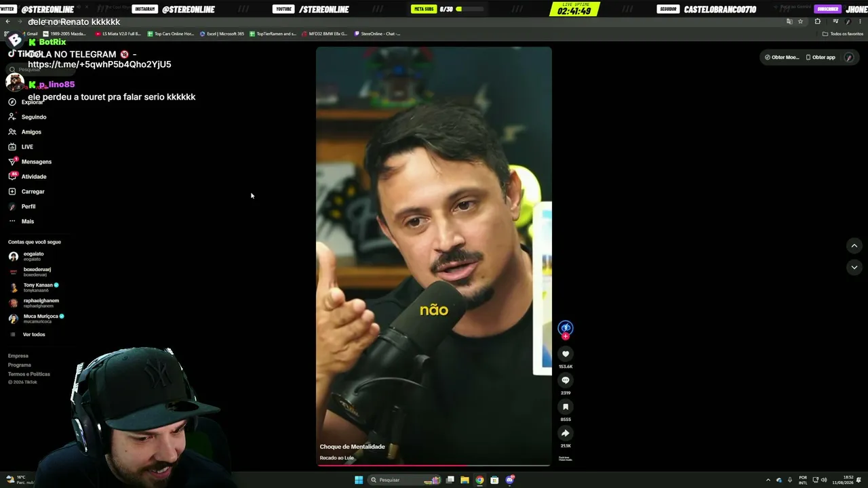Open the Windows Start menu
This screenshot has height=488, width=868.
359,480
